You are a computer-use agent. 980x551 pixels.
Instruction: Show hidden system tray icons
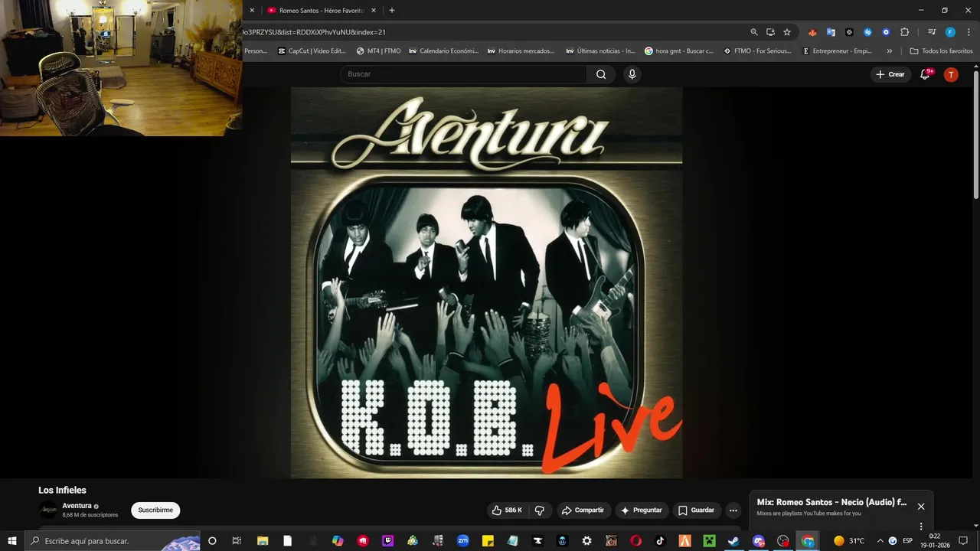(880, 541)
